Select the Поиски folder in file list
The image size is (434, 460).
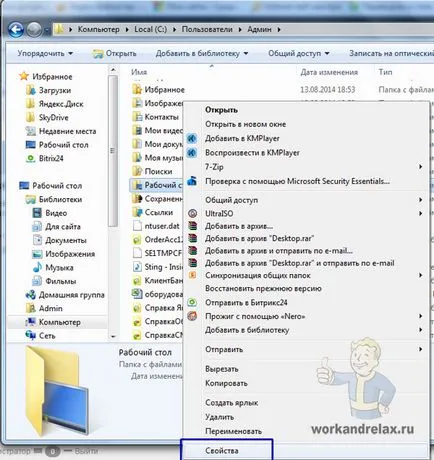(x=153, y=171)
